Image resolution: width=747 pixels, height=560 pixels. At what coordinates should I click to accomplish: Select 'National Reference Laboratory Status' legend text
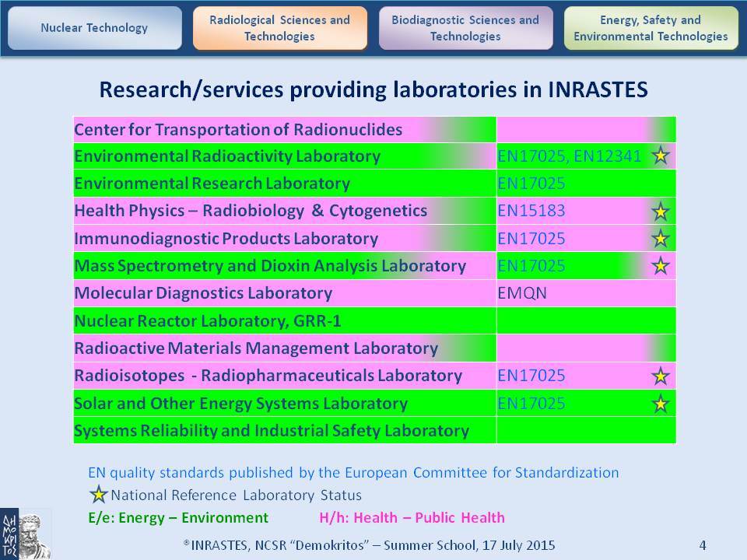236,495
